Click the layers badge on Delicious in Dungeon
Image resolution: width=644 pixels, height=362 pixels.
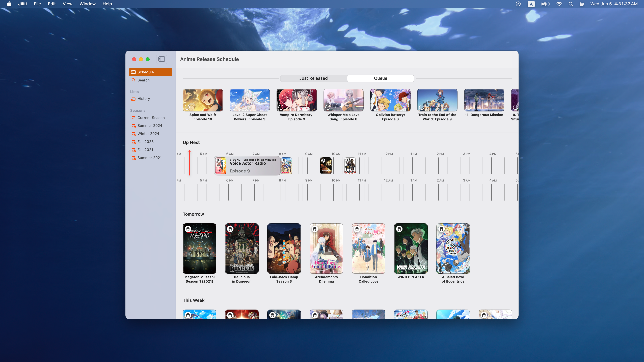(x=230, y=229)
